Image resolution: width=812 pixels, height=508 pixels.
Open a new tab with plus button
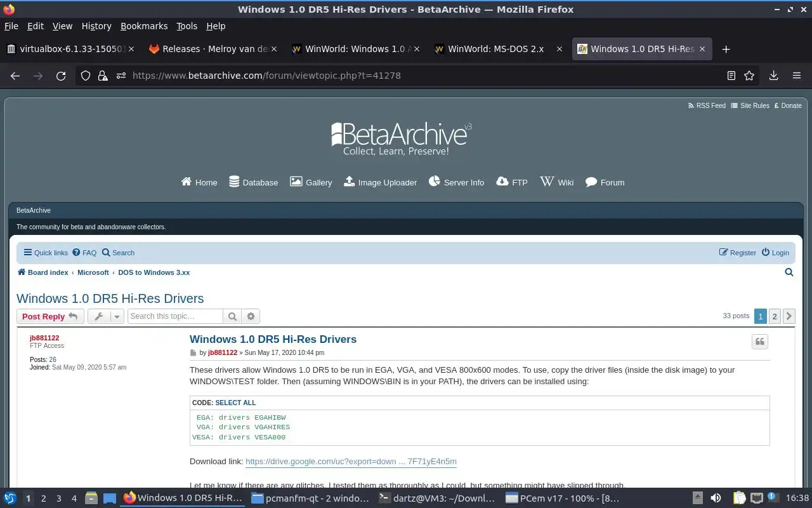726,49
